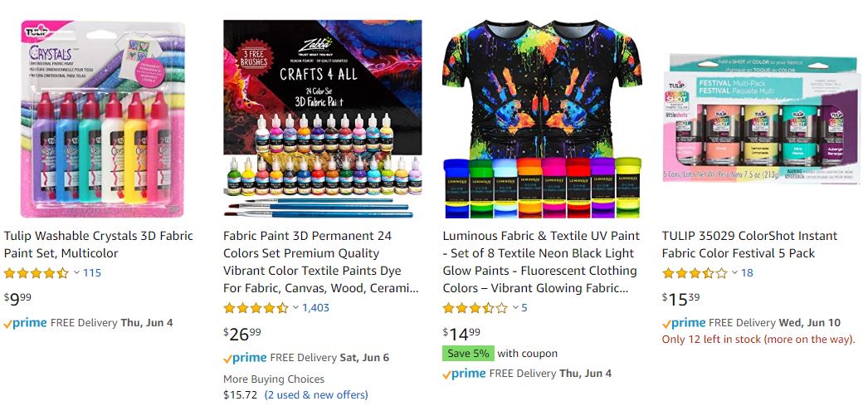Click the Save 5% coupon badge
Image resolution: width=868 pixels, height=406 pixels.
click(x=468, y=354)
